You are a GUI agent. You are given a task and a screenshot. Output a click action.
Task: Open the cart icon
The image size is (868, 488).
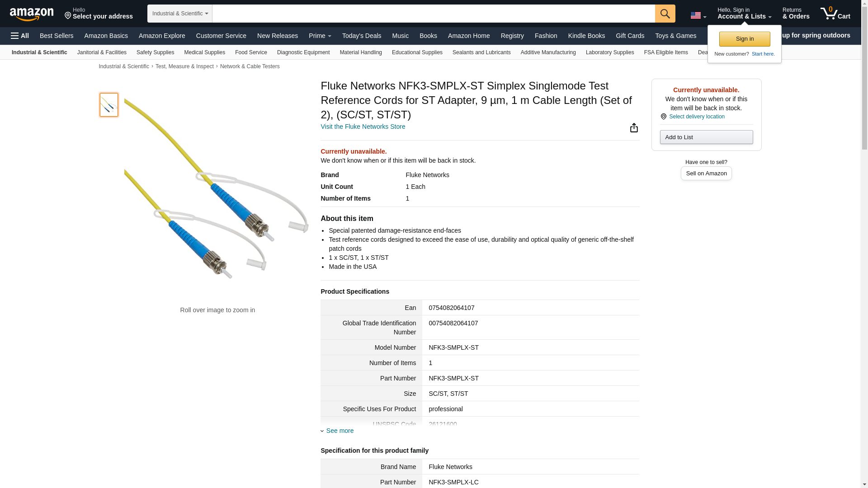pos(835,14)
